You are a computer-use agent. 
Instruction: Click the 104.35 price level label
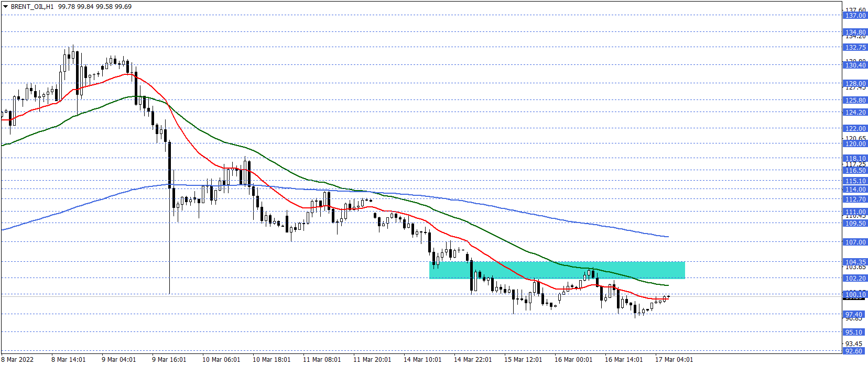[x=855, y=262]
